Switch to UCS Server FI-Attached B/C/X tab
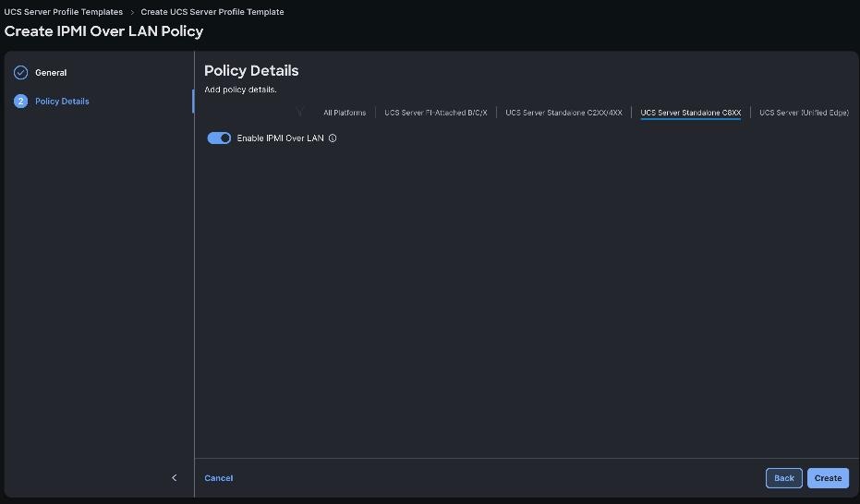 click(435, 113)
